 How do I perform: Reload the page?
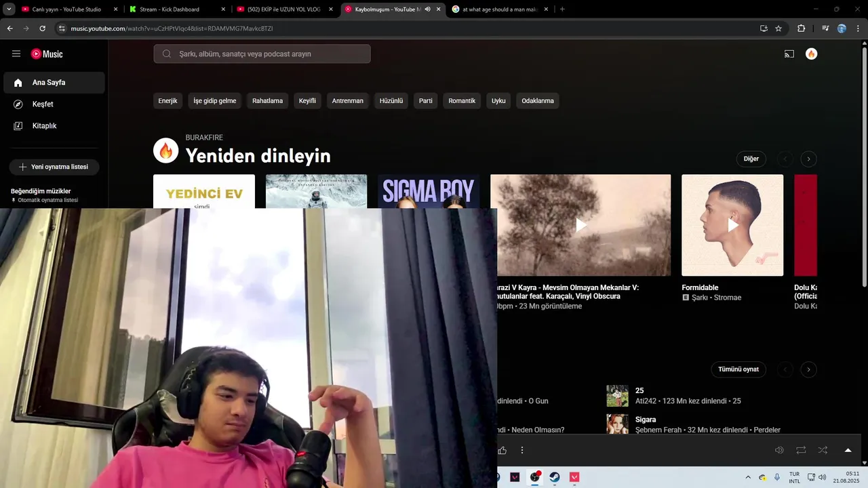[42, 28]
